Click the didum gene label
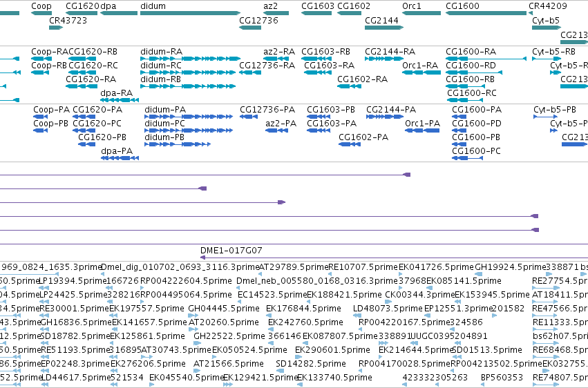The width and height of the screenshot is (588, 388). (153, 6)
